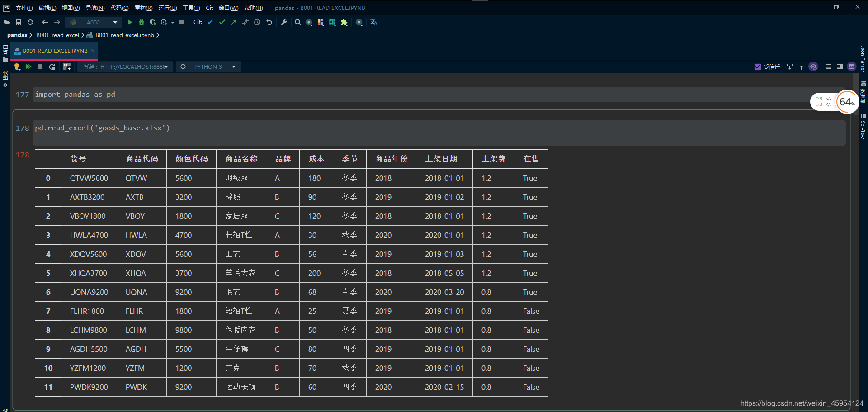Screen dimensions: 868x412
Task: Navigate forward with the right arrow icon
Action: pyautogui.click(x=57, y=22)
